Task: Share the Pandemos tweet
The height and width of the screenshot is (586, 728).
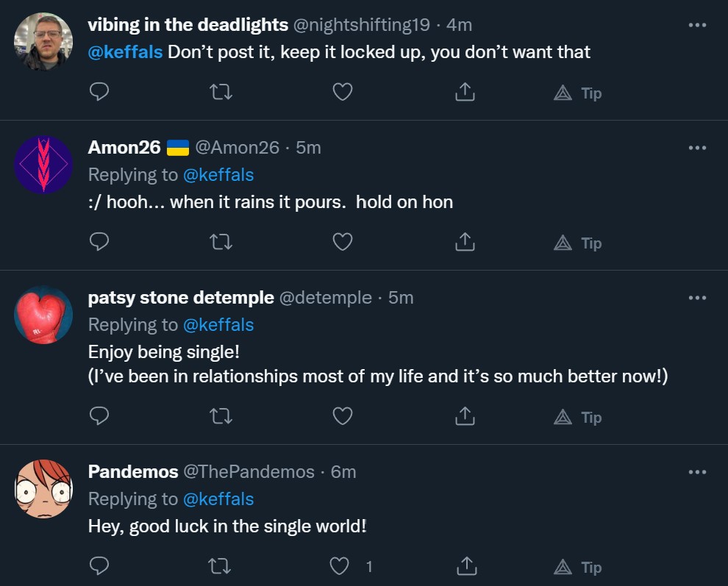Action: click(x=464, y=567)
